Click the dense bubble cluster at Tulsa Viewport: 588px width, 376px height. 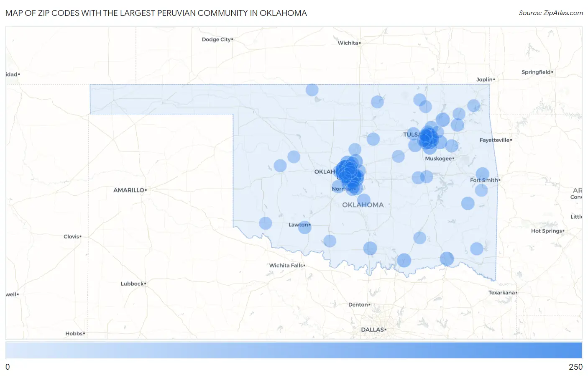click(428, 138)
